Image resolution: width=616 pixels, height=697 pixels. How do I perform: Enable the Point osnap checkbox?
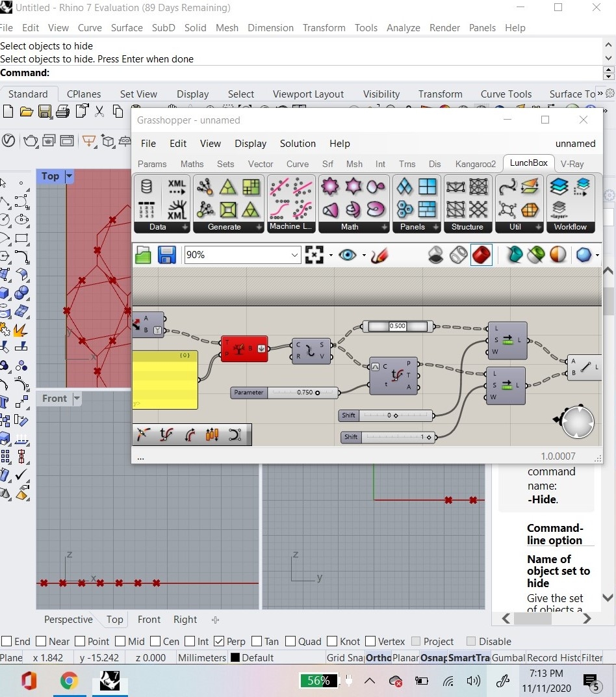point(80,641)
